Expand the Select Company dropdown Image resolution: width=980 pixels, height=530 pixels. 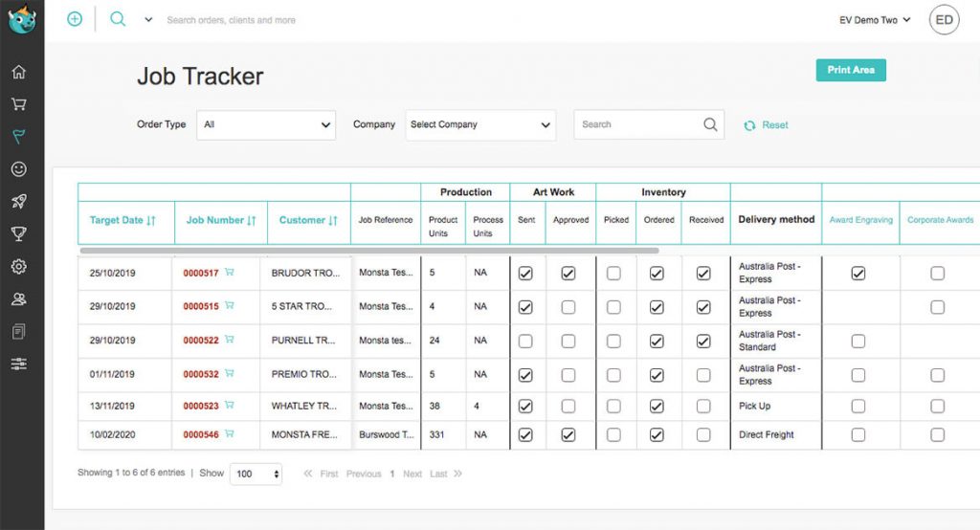[480, 124]
